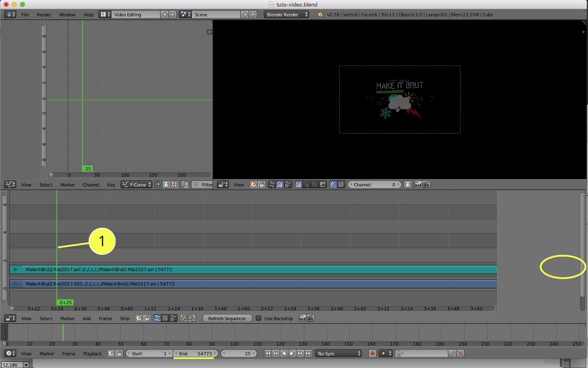Adjust the End frame field showing 54773

click(195, 353)
